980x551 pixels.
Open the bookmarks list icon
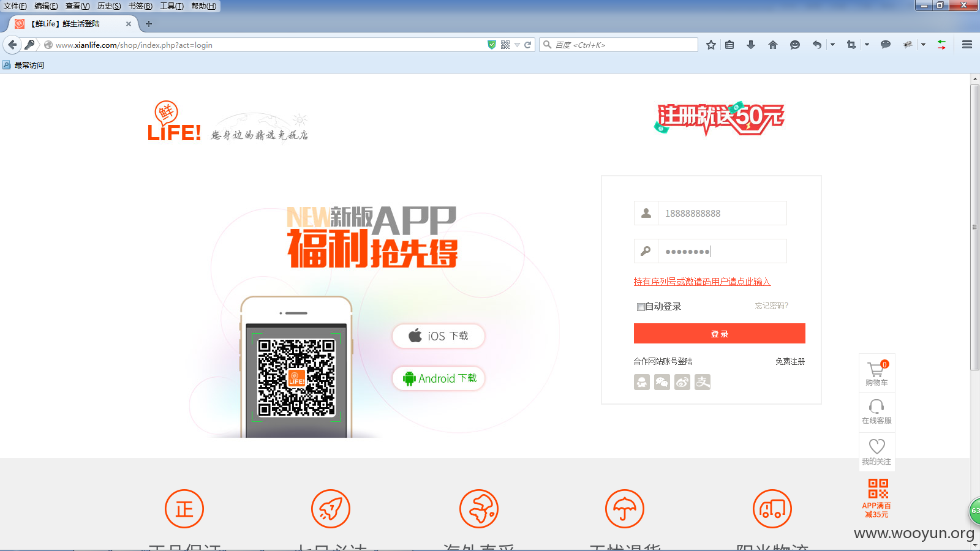[x=729, y=45]
